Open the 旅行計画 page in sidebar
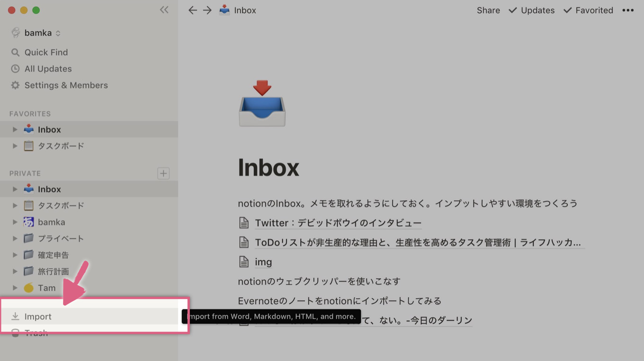The image size is (644, 361). (x=53, y=272)
